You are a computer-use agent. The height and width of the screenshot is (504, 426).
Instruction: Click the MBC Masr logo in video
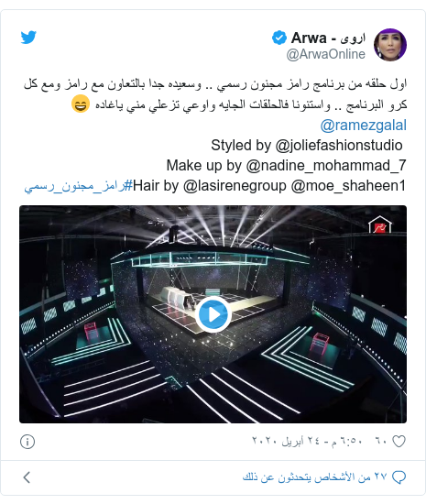click(380, 225)
